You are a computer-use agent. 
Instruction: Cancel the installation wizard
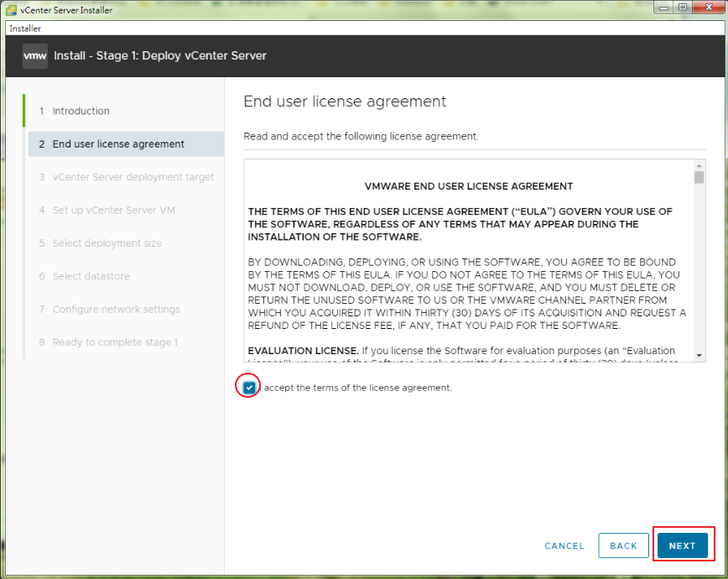coord(564,545)
